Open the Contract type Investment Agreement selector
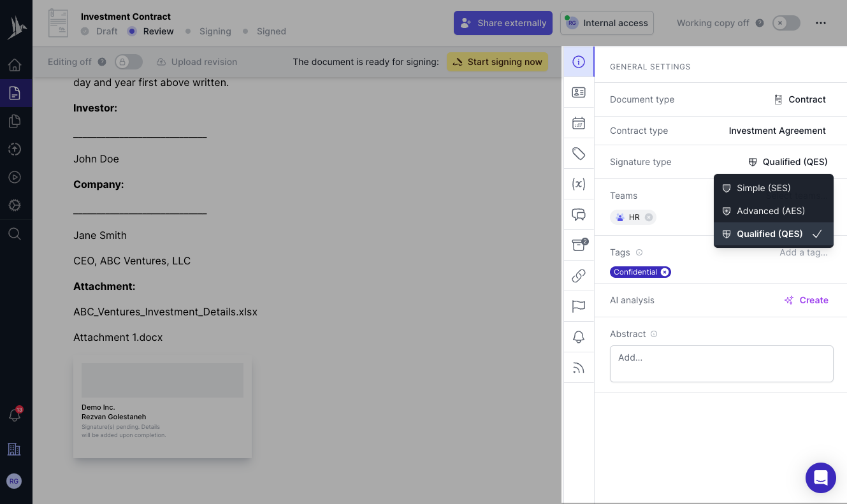This screenshot has width=847, height=504. [x=777, y=131]
